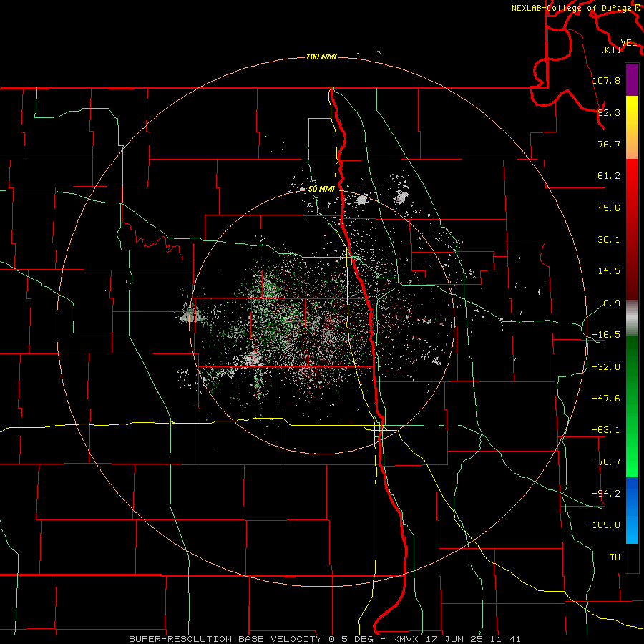This screenshot has height=644, width=644.
Task: Click the -94.2 velocity scale value
Action: coord(606,493)
